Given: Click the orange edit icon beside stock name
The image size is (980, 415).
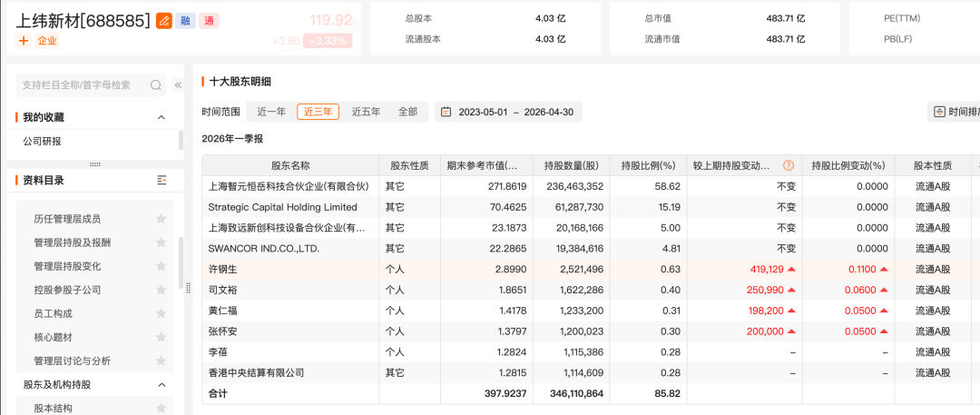Looking at the screenshot, I should tap(164, 20).
